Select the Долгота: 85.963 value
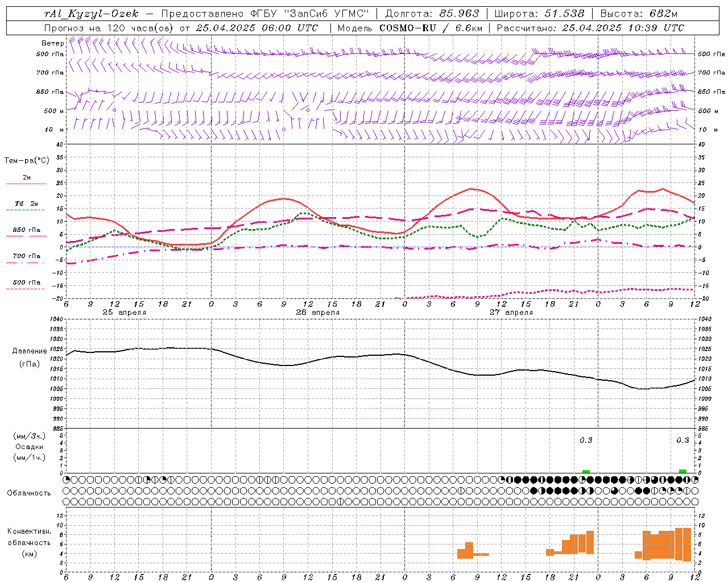This screenshot has width=728, height=582. click(x=432, y=14)
